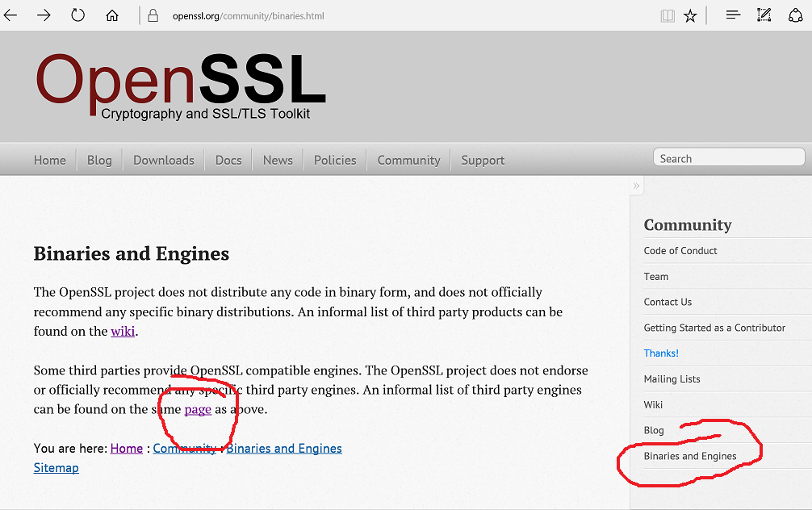Add page to favorites star icon

(x=690, y=15)
